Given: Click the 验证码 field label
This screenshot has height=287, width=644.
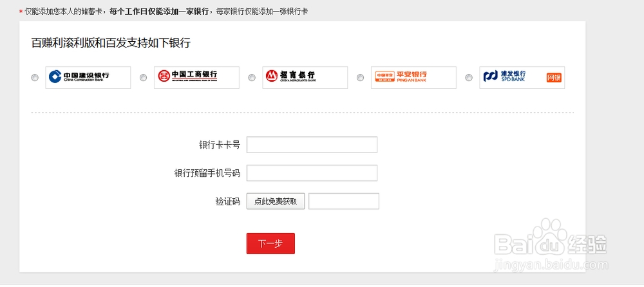Looking at the screenshot, I should tap(227, 201).
